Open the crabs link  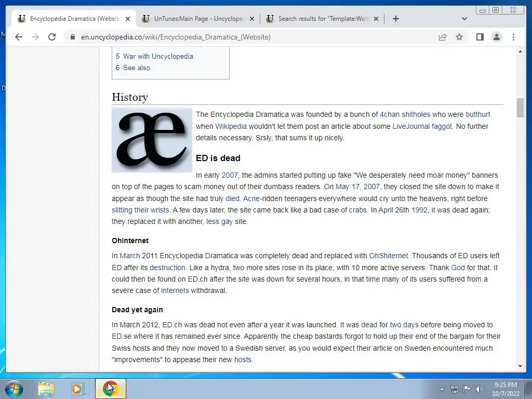click(357, 210)
